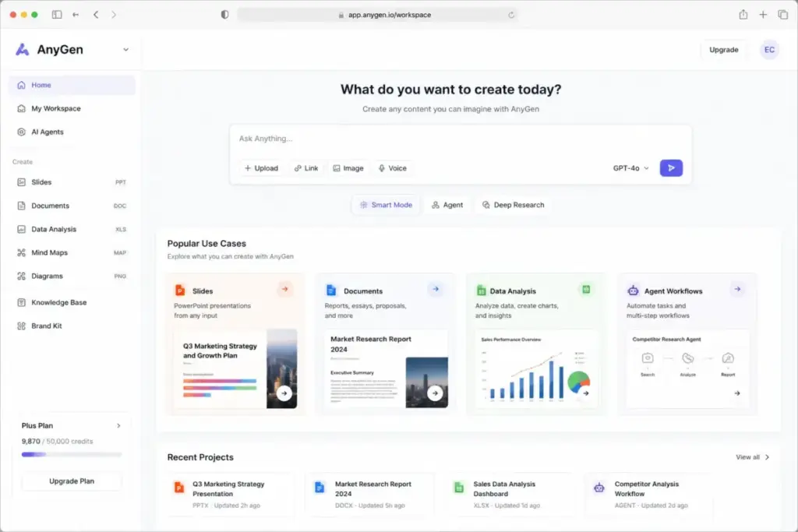Image resolution: width=798 pixels, height=532 pixels.
Task: Click the arrow on Documents card header
Action: (436, 289)
